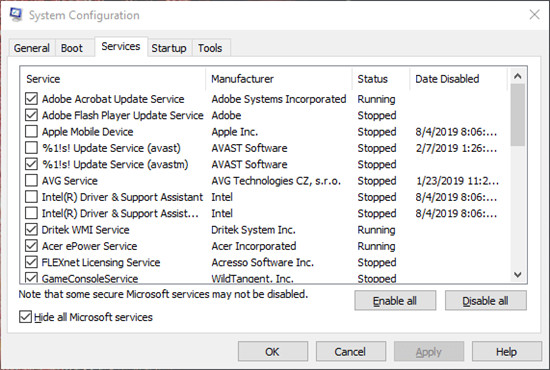The image size is (550, 370).
Task: Uncheck FLEXnet Licensing Service
Action: pyautogui.click(x=32, y=262)
